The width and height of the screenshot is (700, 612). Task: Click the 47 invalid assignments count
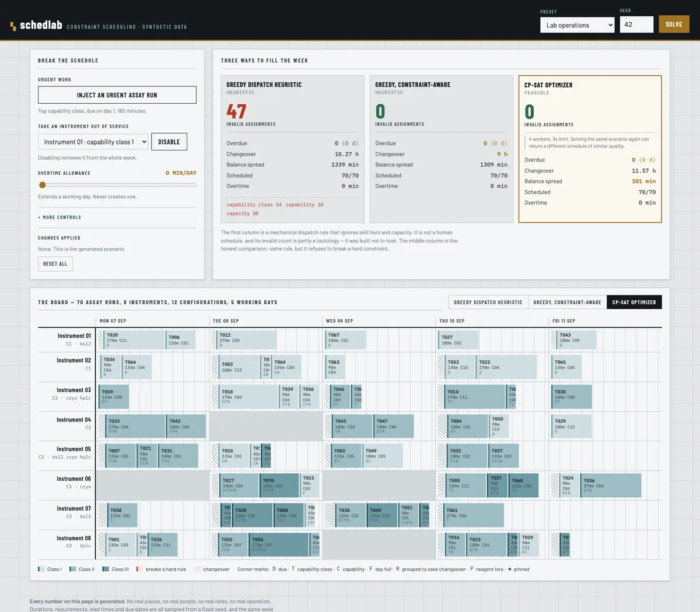tap(236, 111)
